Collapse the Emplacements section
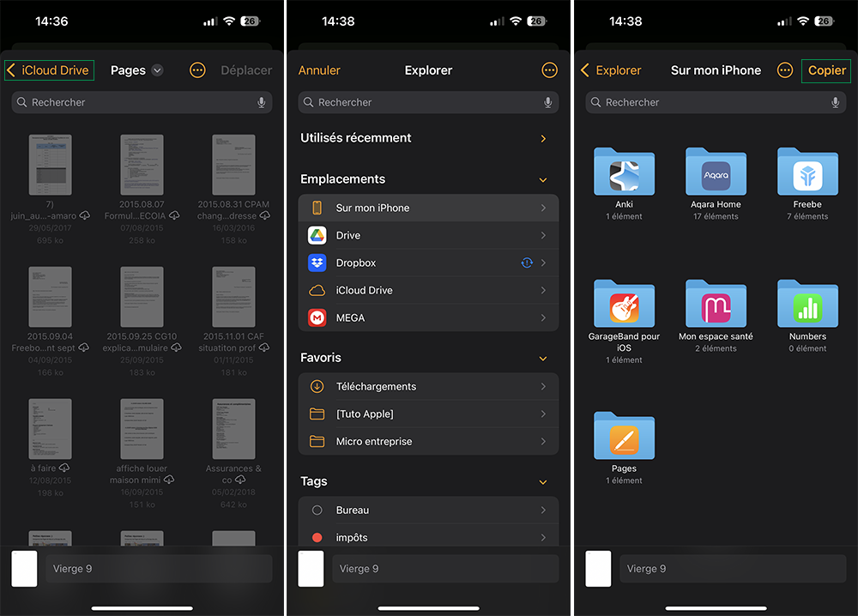 [x=542, y=180]
